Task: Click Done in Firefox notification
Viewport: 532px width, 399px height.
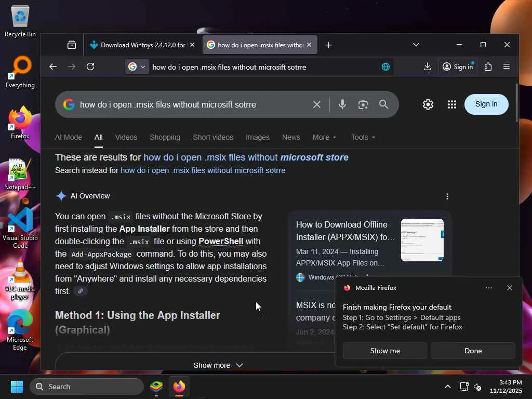Action: tap(473, 351)
